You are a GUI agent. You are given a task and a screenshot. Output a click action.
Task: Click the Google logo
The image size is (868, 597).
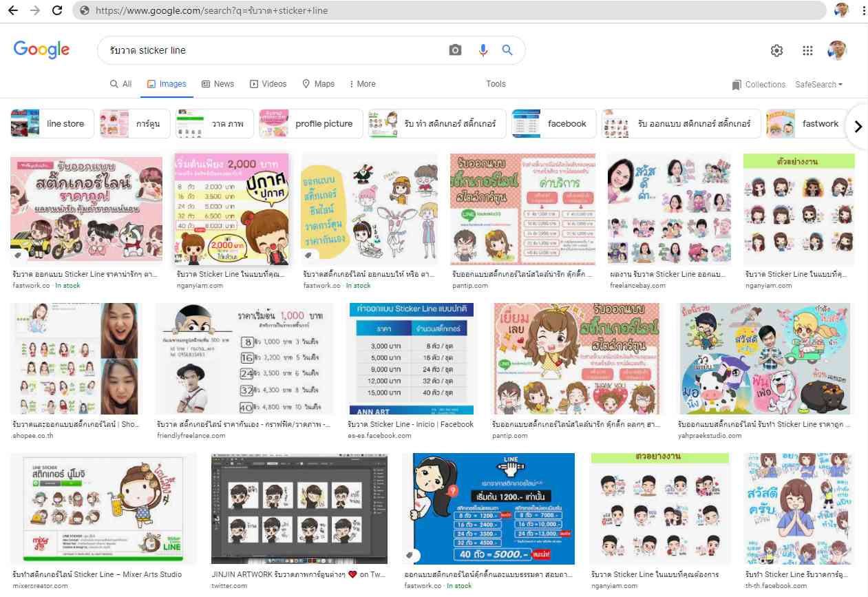tap(41, 50)
